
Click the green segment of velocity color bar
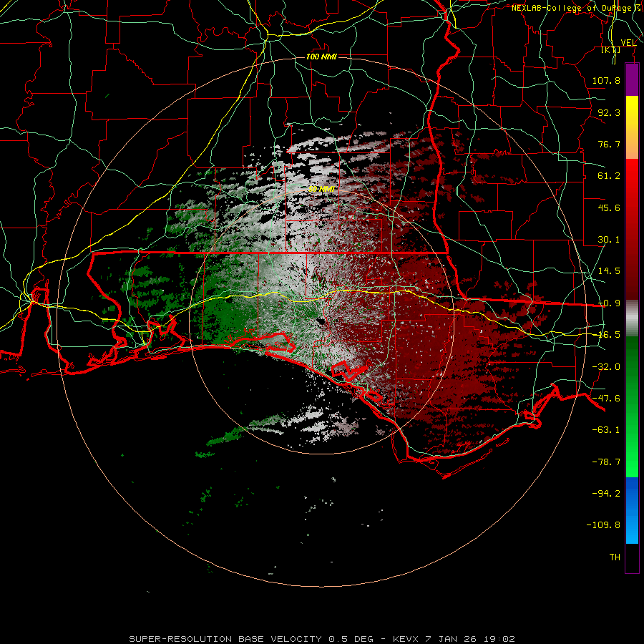(x=632, y=406)
